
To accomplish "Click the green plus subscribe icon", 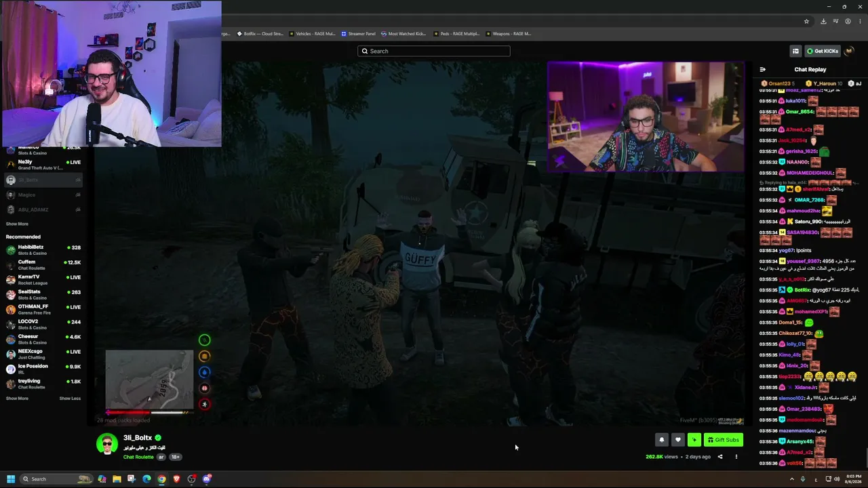I will 694,440.
